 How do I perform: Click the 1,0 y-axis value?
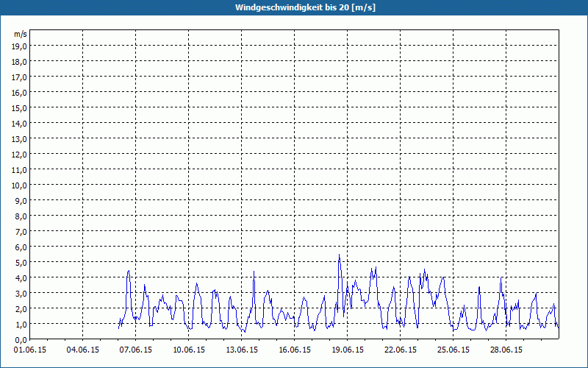[21, 324]
